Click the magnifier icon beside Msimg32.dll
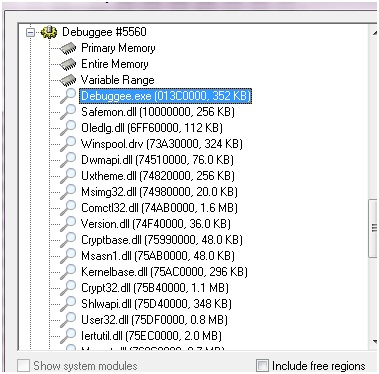379x374 pixels. pyautogui.click(x=68, y=192)
